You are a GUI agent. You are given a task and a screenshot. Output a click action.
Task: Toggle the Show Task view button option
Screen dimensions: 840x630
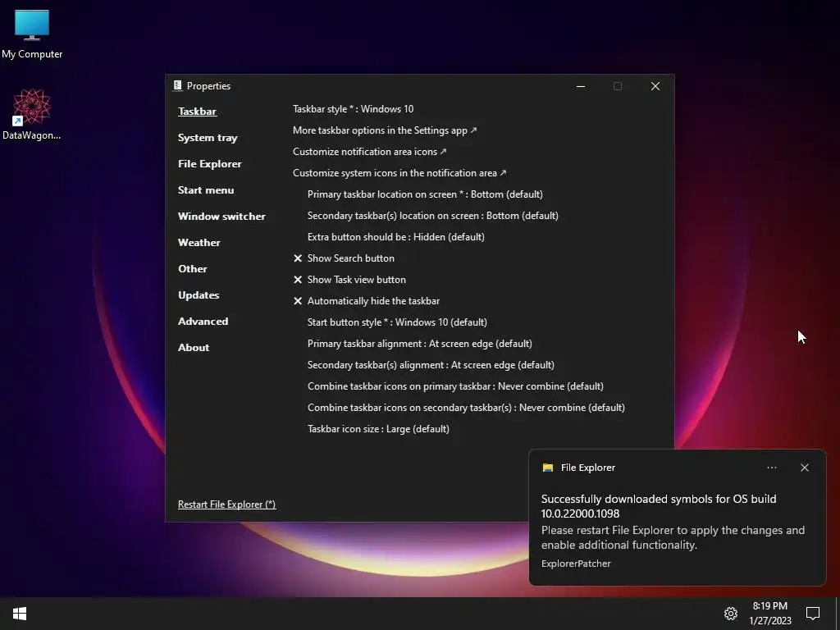pos(349,280)
